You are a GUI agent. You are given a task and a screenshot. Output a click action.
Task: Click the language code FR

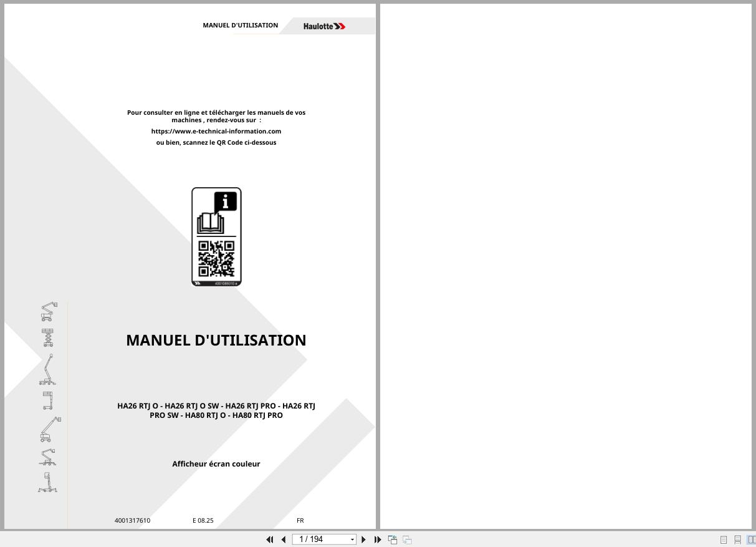tap(300, 520)
